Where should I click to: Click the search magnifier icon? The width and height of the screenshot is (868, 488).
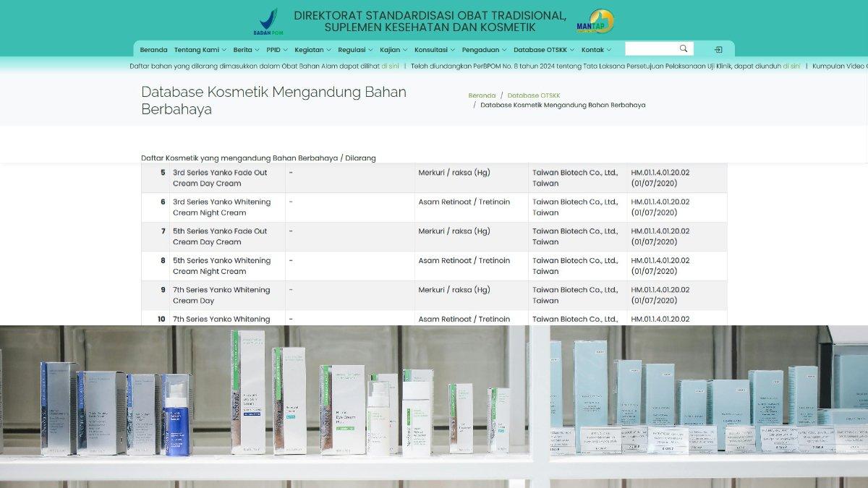(684, 49)
